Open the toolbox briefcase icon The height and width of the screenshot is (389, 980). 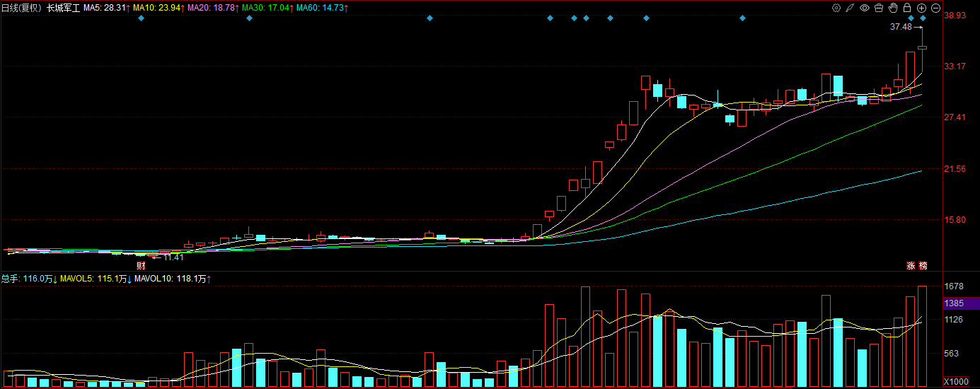pos(878,8)
